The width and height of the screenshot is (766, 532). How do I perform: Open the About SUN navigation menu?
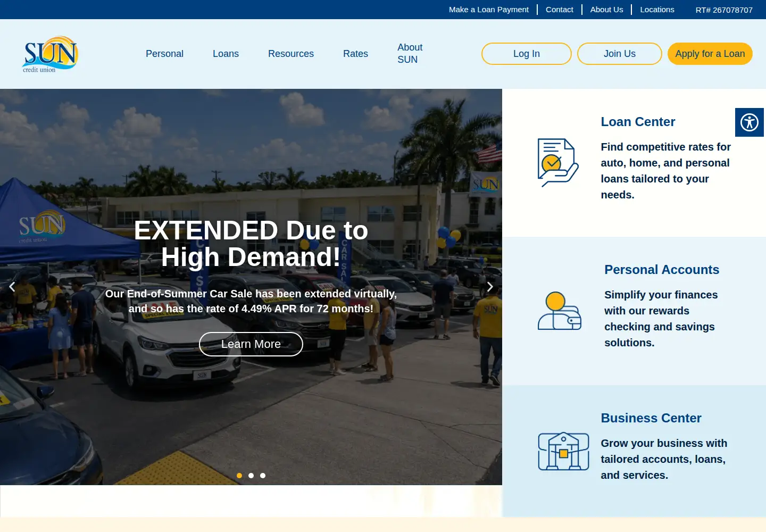coord(410,54)
